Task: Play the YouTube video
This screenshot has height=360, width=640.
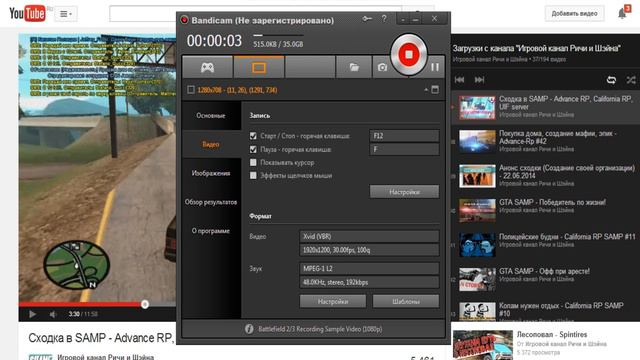Action: pyautogui.click(x=32, y=314)
